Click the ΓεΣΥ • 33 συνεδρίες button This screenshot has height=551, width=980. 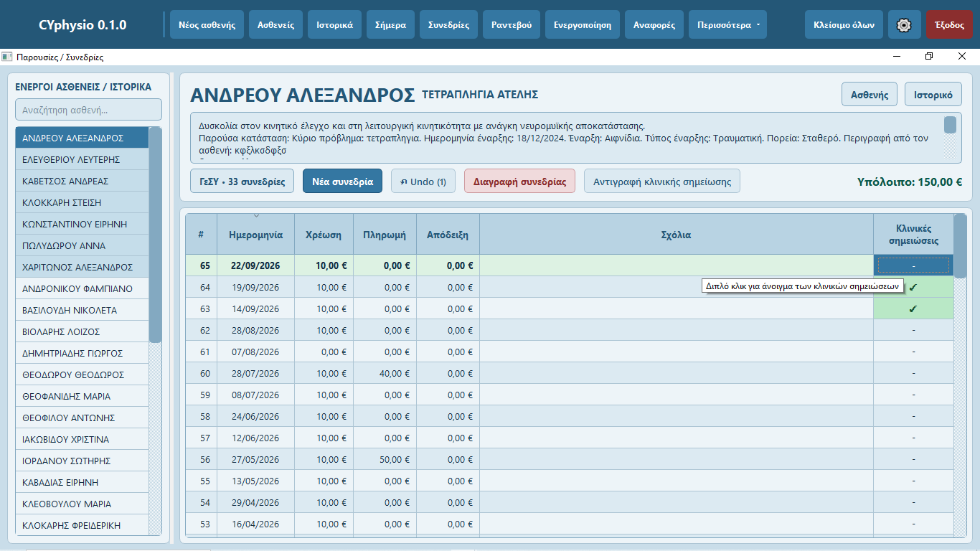coord(242,182)
